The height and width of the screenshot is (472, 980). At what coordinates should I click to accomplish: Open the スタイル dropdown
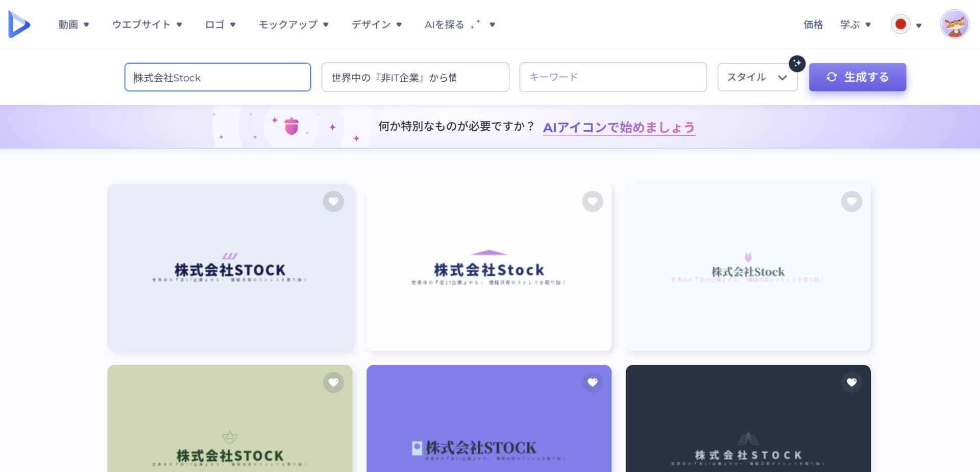pyautogui.click(x=757, y=77)
